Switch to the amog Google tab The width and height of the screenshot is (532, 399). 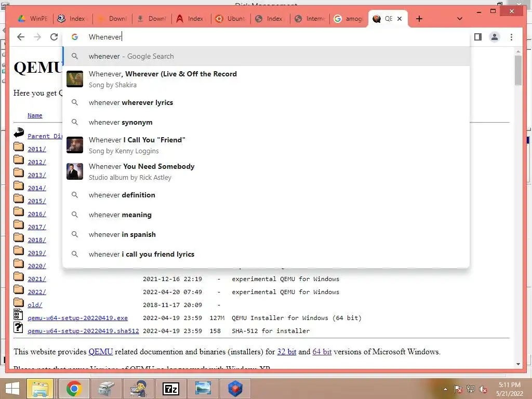(x=349, y=19)
